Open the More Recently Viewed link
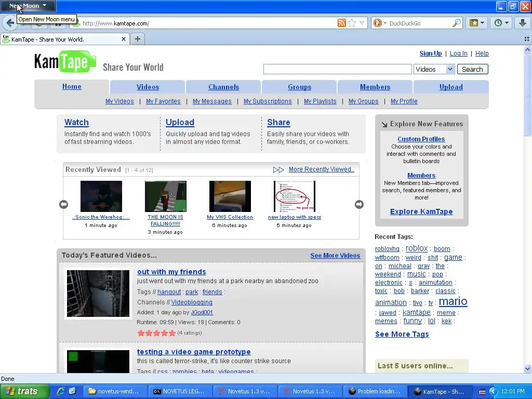This screenshot has height=399, width=532. tap(321, 169)
